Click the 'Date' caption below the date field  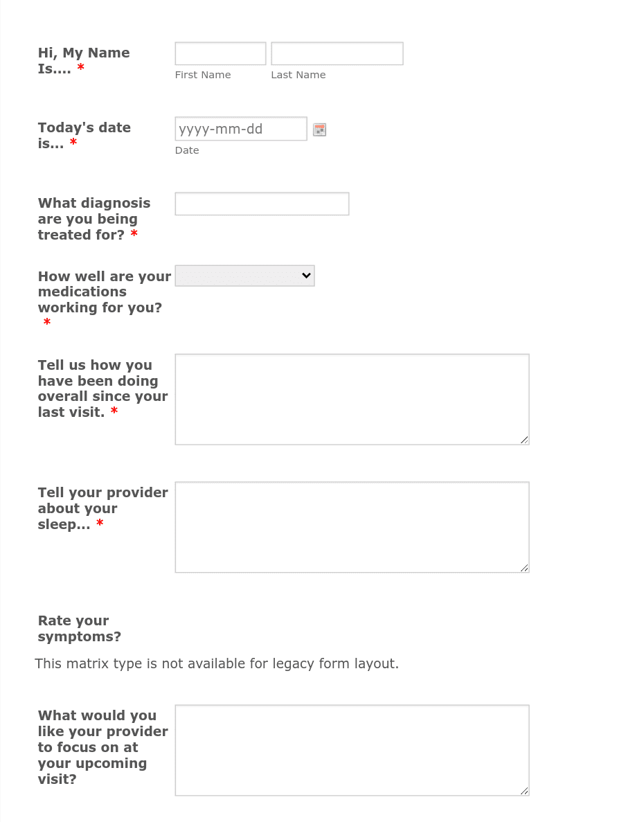[x=186, y=150]
